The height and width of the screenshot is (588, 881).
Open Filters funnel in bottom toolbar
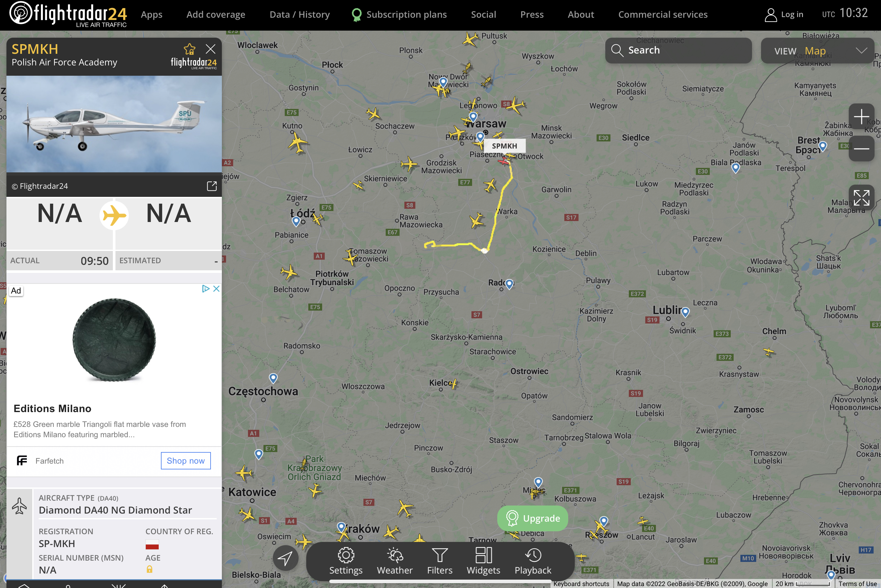click(440, 561)
